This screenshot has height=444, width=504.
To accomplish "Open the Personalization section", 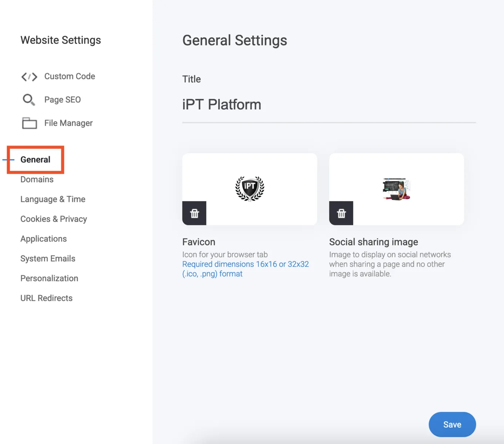I will pos(49,278).
